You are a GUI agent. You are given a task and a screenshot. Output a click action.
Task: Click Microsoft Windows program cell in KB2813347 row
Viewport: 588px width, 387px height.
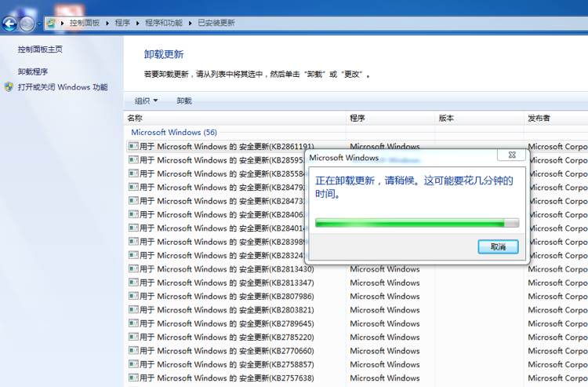click(385, 283)
